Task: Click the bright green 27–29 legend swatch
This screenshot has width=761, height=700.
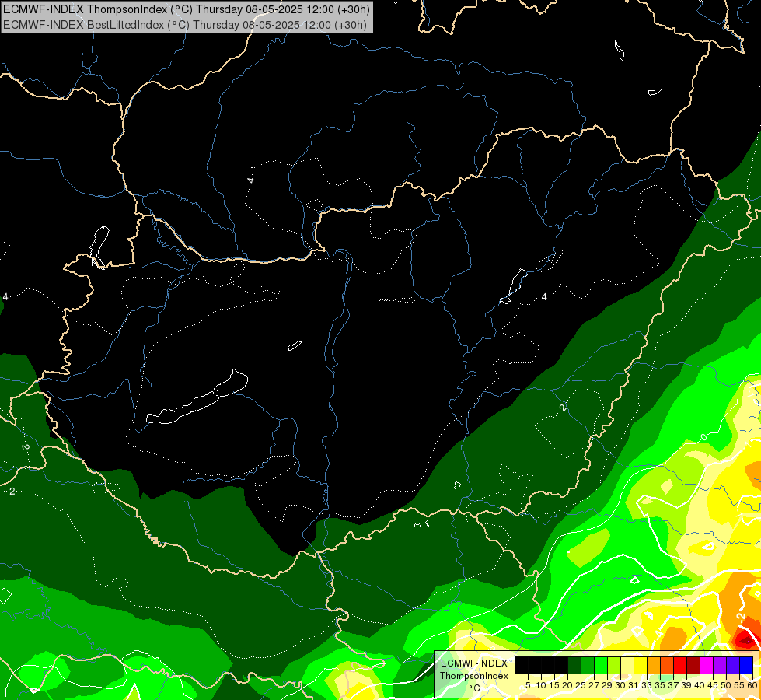Action: [601, 666]
